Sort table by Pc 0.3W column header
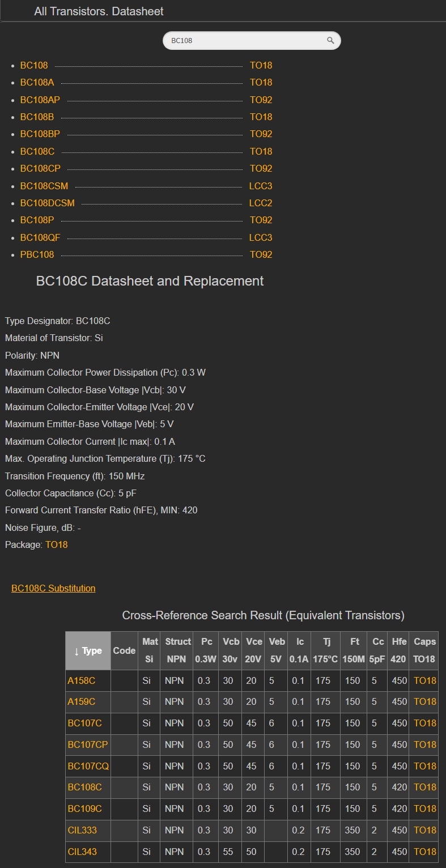 click(206, 651)
